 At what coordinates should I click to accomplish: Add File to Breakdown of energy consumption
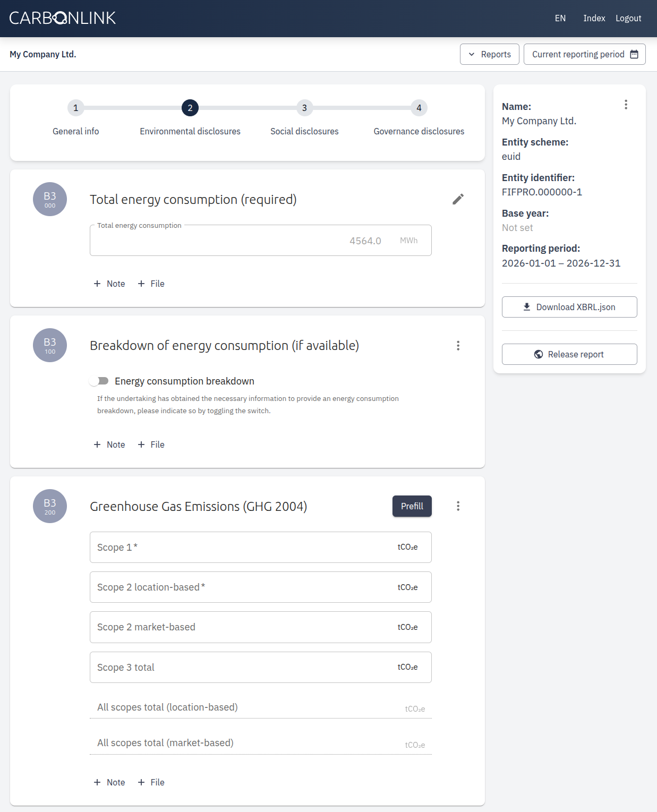(151, 445)
